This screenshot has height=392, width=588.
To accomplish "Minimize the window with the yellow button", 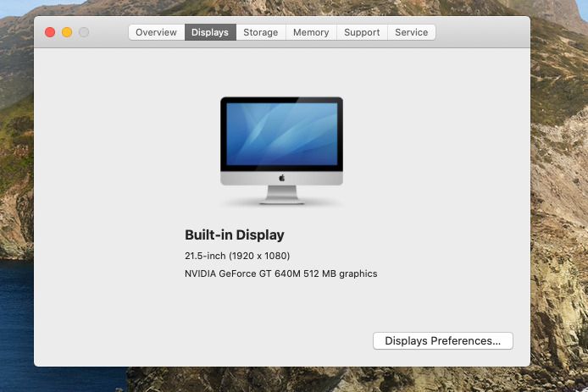I will pos(67,32).
